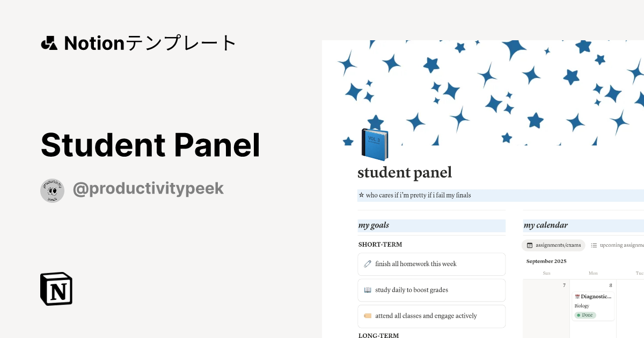Open the @productivitypeek profile link
This screenshot has width=644, height=338.
pyautogui.click(x=148, y=188)
